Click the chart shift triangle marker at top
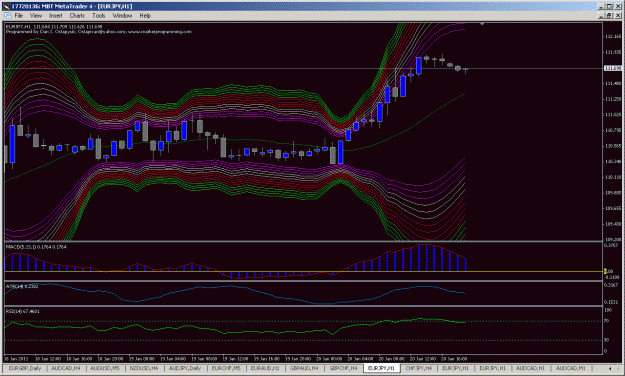Screen dimensions: 625x376 pyautogui.click(x=482, y=24)
